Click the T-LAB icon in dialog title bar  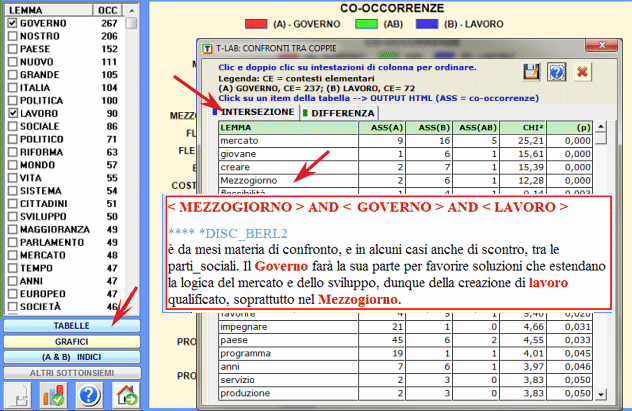207,49
